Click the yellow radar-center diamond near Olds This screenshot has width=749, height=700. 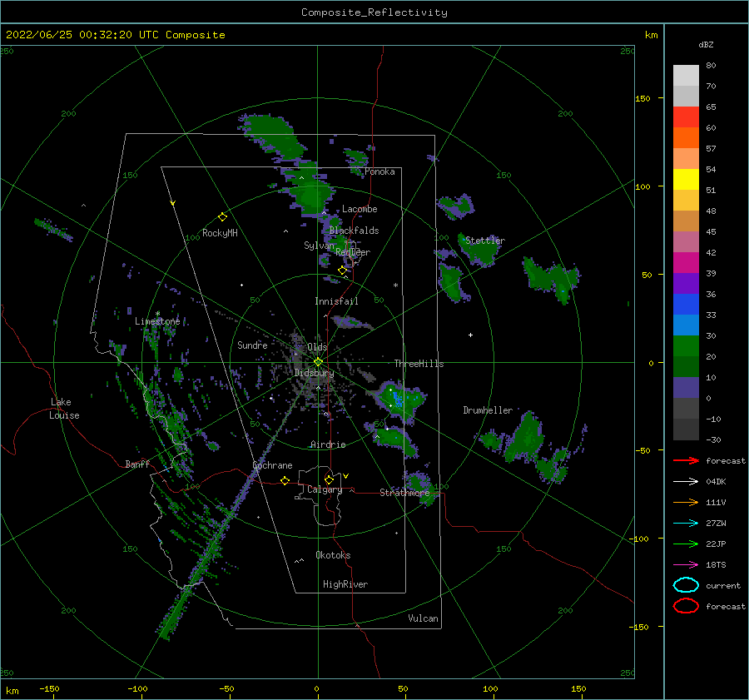pyautogui.click(x=318, y=362)
